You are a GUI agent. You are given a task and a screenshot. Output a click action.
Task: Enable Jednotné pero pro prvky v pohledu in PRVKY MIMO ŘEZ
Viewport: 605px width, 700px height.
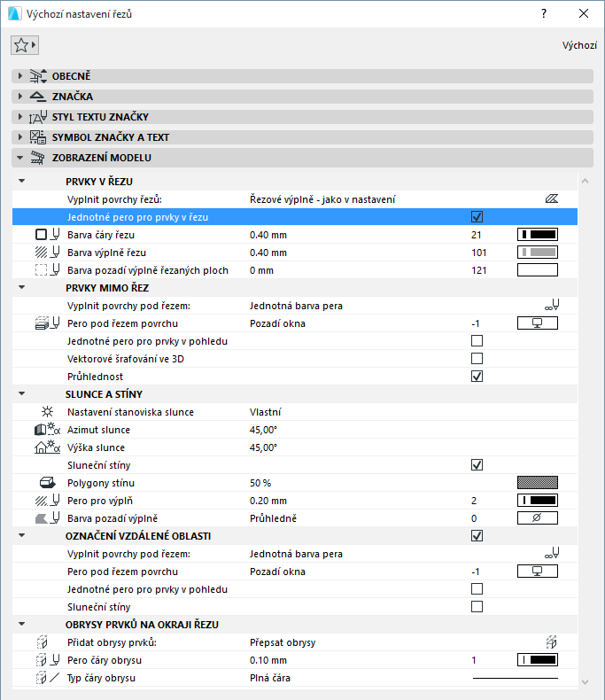477,341
